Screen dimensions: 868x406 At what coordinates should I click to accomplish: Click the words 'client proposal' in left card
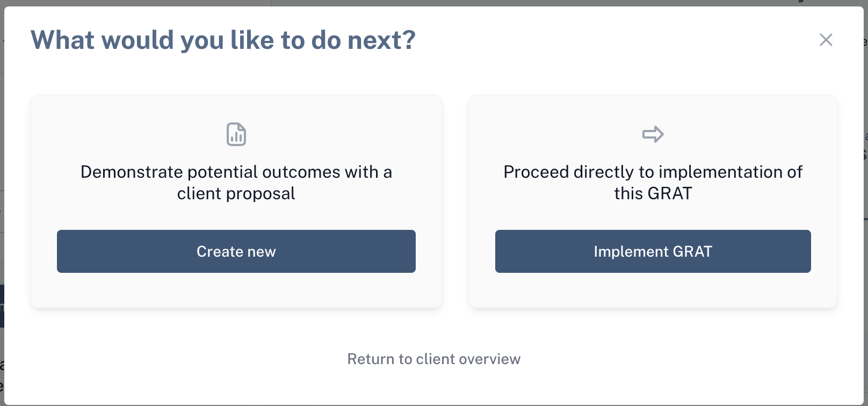[236, 193]
